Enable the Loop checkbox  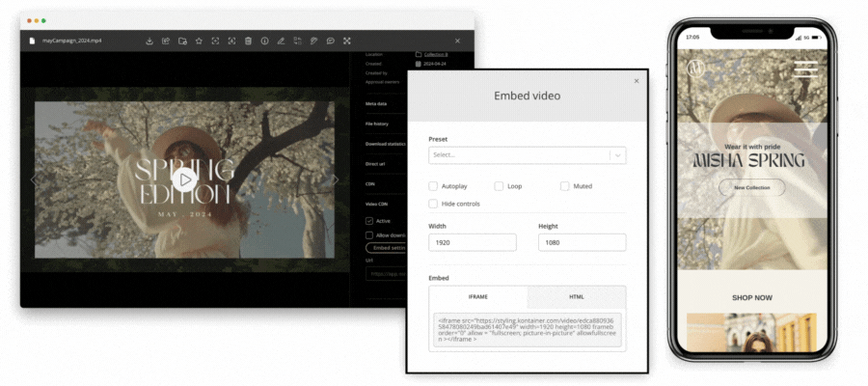499,186
